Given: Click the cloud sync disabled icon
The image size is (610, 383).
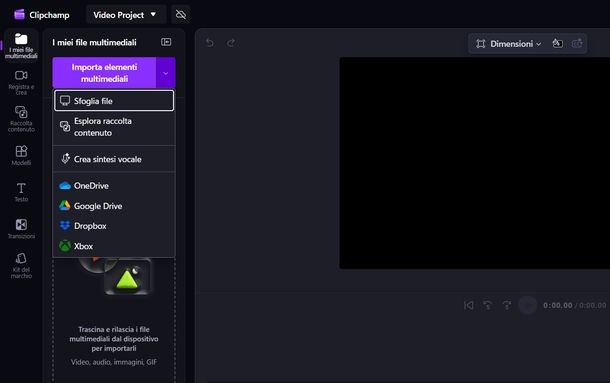Looking at the screenshot, I should click(181, 15).
